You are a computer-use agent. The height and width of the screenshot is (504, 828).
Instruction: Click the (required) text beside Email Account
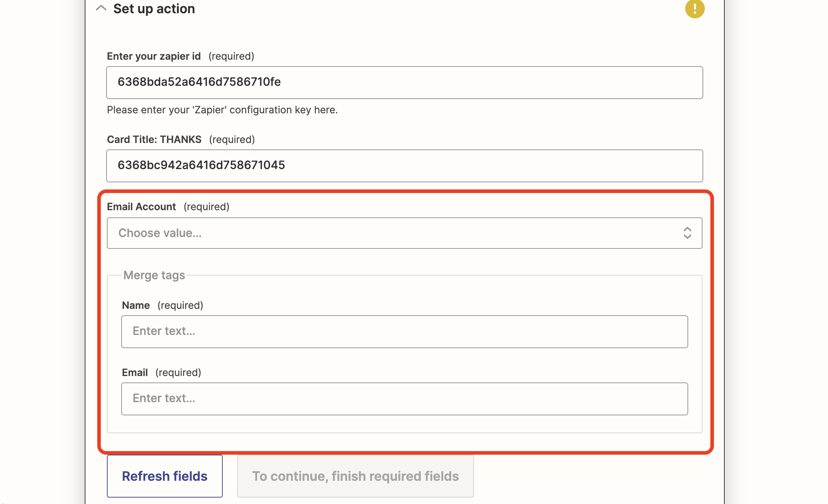tap(206, 207)
